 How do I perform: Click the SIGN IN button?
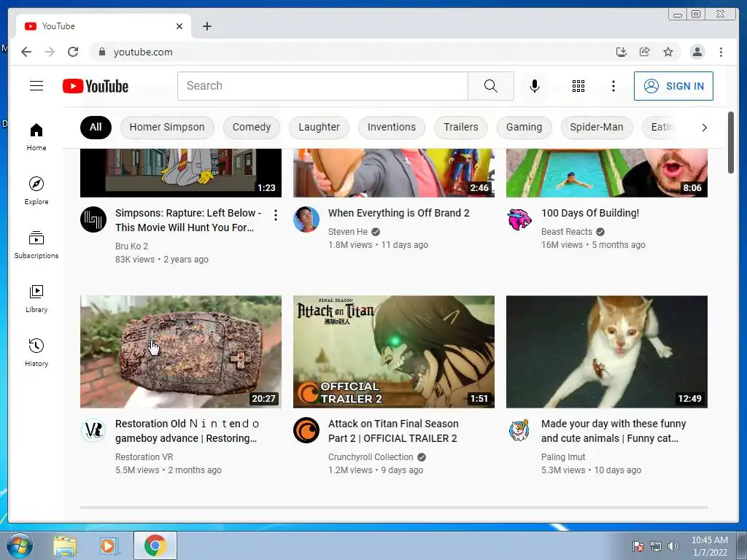[x=673, y=86]
